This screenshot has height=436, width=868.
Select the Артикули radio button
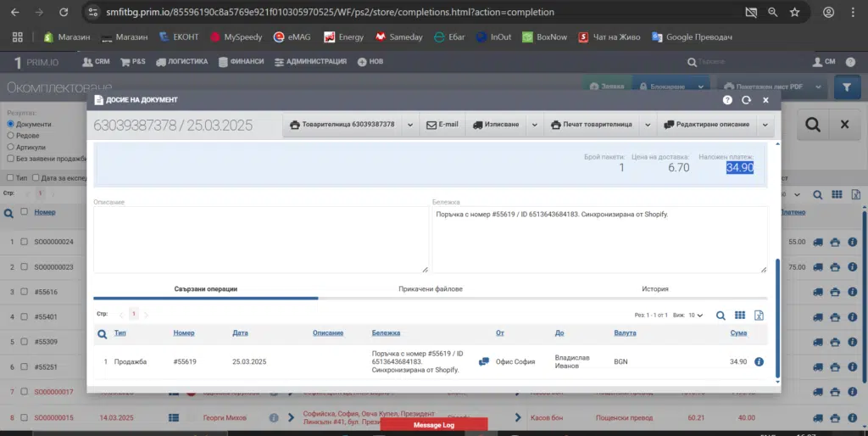click(x=11, y=147)
